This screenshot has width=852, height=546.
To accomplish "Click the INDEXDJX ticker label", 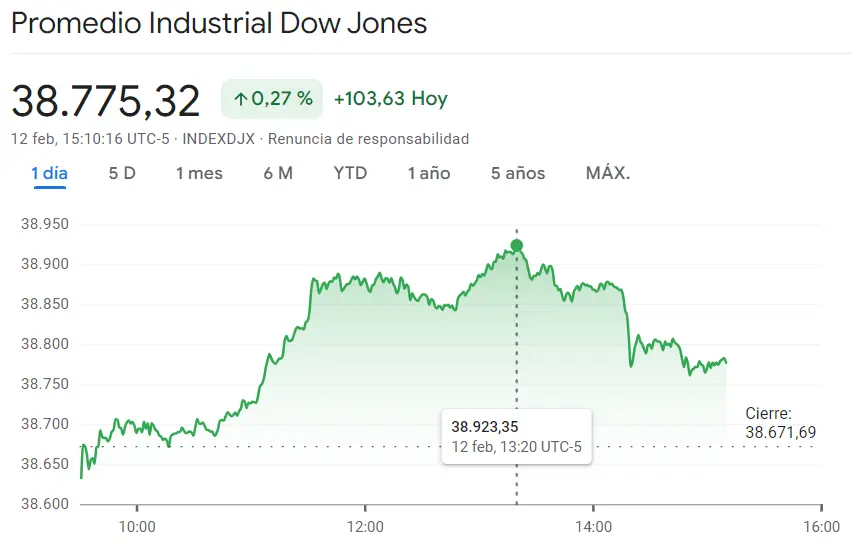I will point(218,139).
